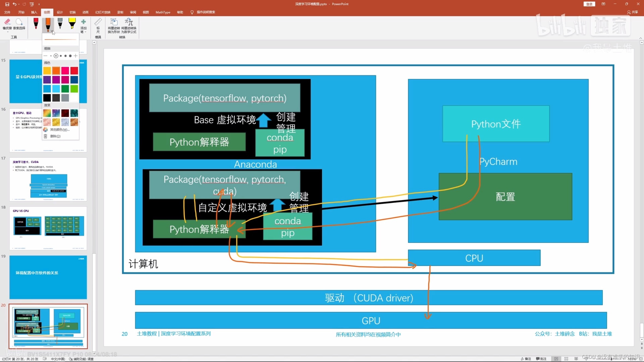Select slide 19 thumbnail 环境配置中各软件的关系
Screen dimensions: 644x362
[48, 277]
